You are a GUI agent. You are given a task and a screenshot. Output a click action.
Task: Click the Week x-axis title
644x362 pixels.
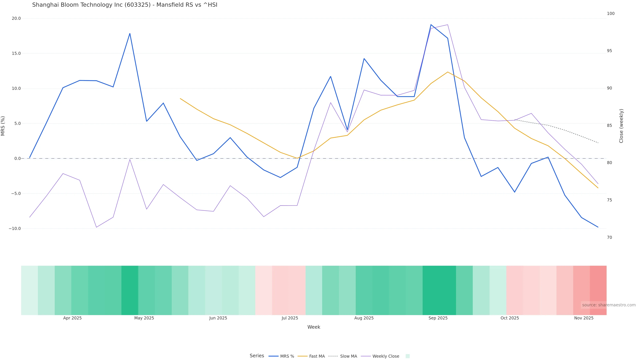[314, 327]
